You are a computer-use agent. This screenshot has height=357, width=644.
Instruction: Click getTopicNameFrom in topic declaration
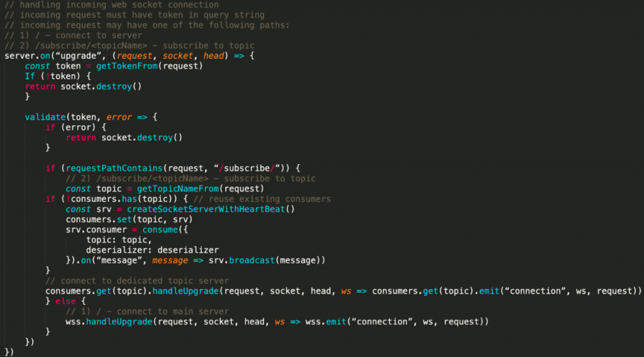(178, 189)
